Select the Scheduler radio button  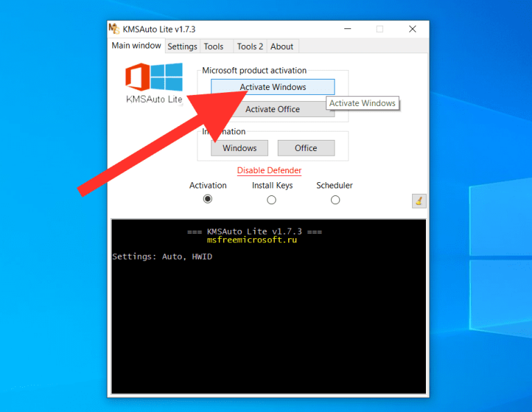(335, 200)
